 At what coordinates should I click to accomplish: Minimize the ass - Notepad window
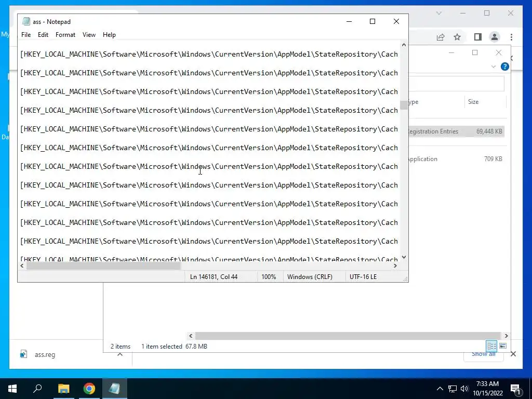[x=349, y=21]
